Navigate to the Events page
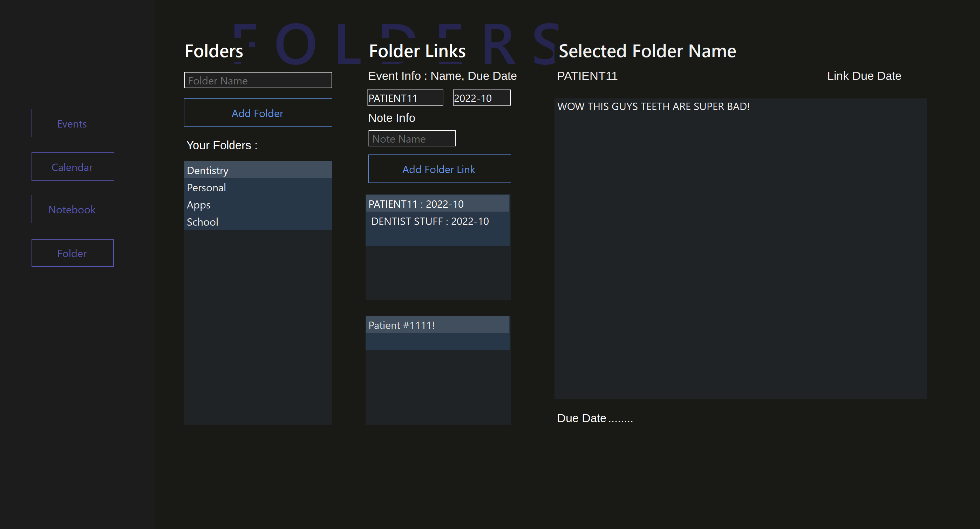The image size is (980, 529). tap(73, 123)
